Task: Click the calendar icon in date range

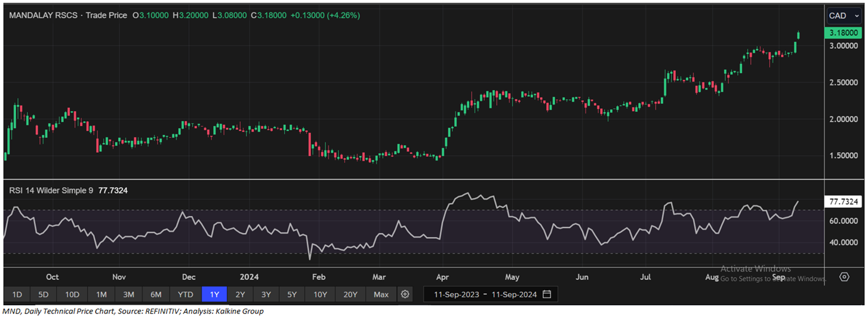Action: (547, 294)
